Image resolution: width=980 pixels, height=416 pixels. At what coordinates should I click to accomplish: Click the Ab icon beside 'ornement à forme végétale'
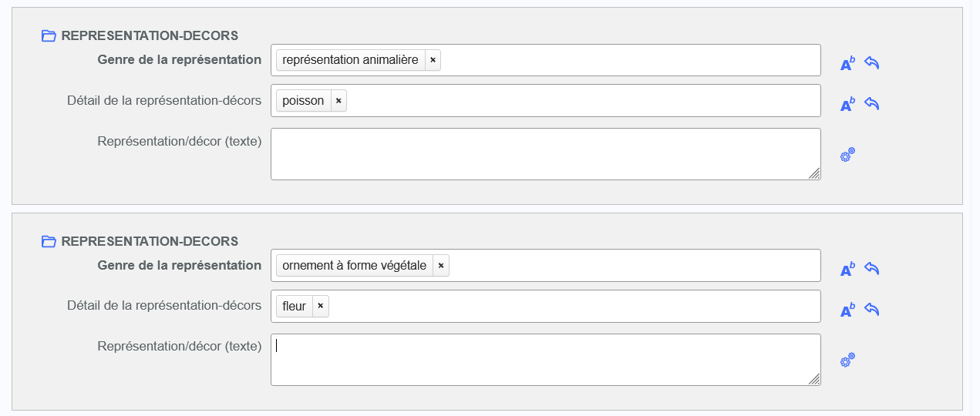847,270
